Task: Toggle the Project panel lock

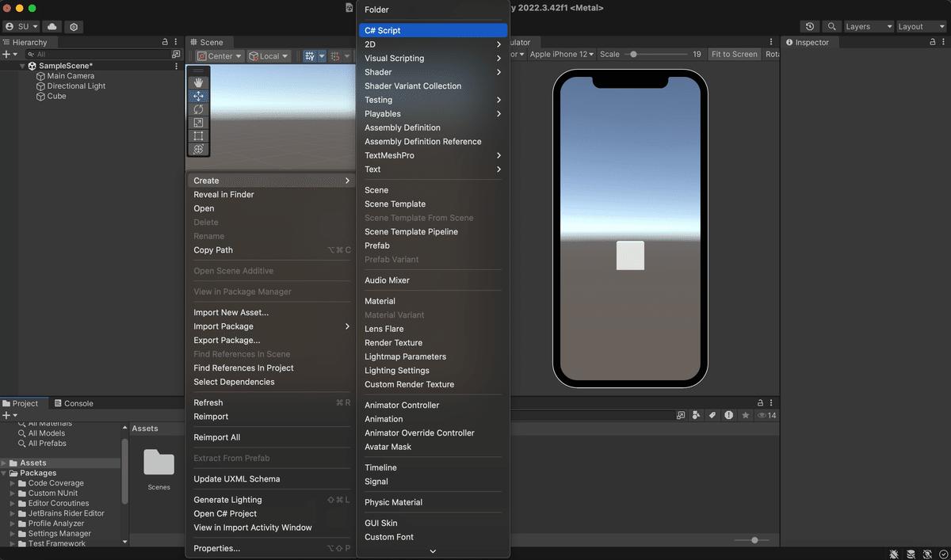Action: click(760, 403)
